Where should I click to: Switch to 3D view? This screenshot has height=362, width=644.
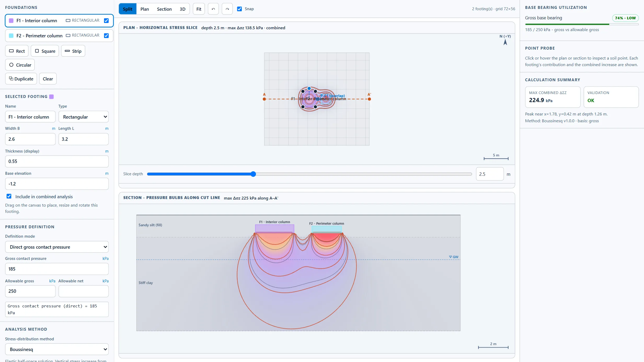[x=182, y=9]
